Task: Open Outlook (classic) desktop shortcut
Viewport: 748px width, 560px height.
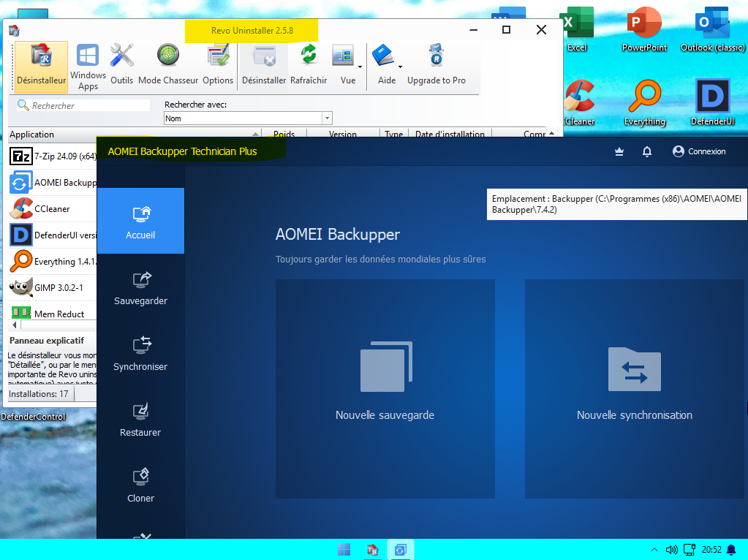Action: coord(713,29)
